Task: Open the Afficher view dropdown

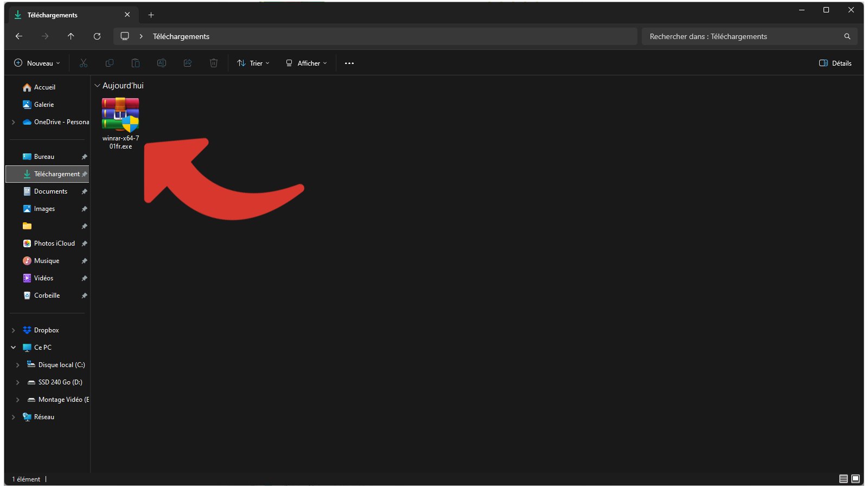Action: (307, 63)
